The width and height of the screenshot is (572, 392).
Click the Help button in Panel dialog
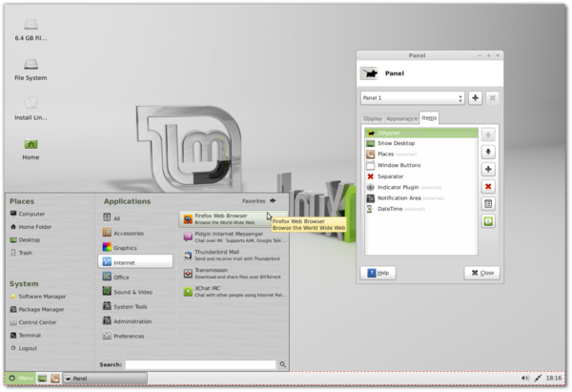click(x=378, y=273)
